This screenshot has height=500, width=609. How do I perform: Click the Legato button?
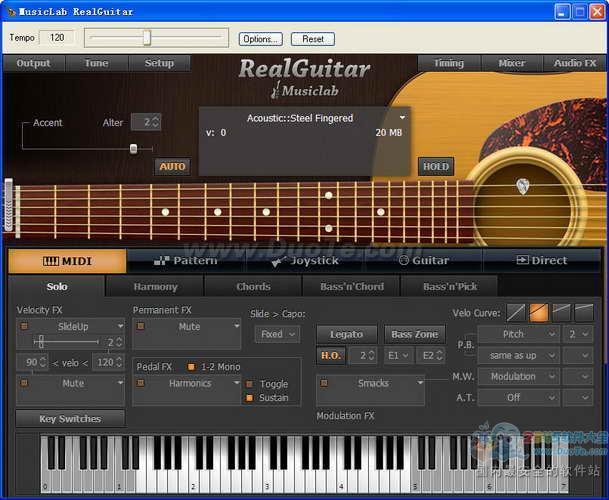(346, 334)
